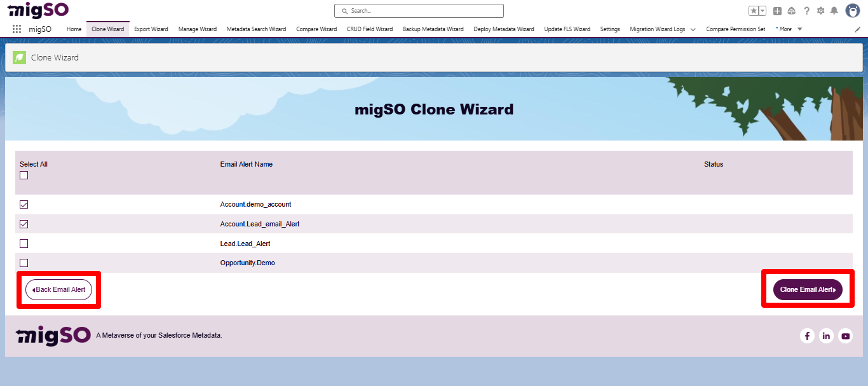Open Compare Permission Set tab
The height and width of the screenshot is (386, 868).
pos(736,29)
